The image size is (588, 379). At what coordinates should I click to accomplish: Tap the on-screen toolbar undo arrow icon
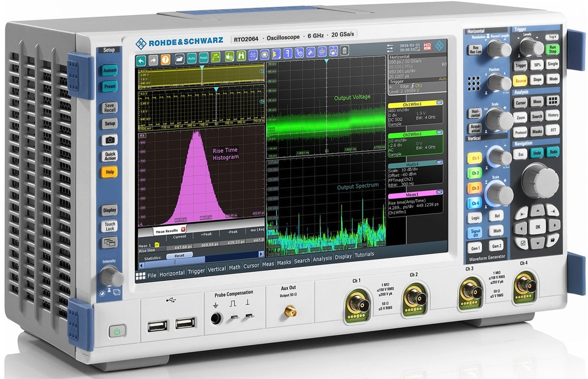pyautogui.click(x=141, y=60)
